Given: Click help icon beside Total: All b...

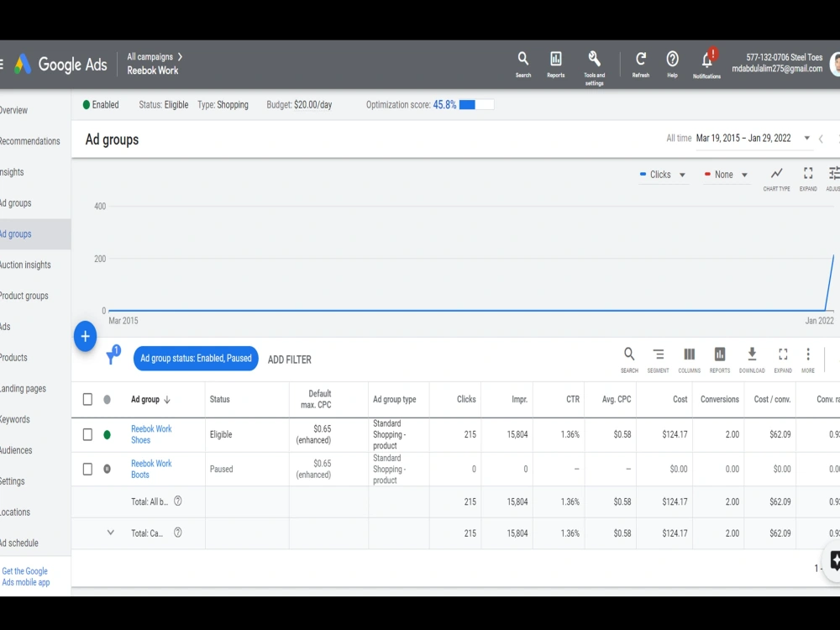Looking at the screenshot, I should pos(178,501).
